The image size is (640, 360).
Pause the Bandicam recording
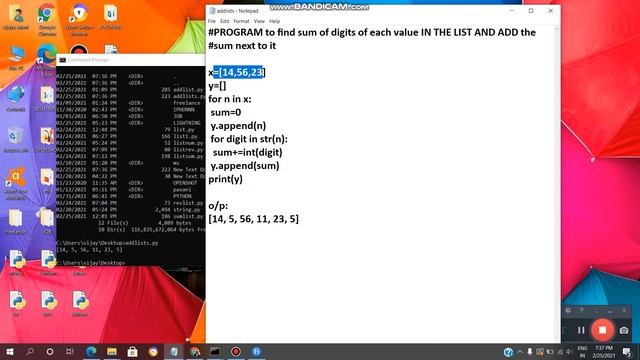(x=581, y=330)
